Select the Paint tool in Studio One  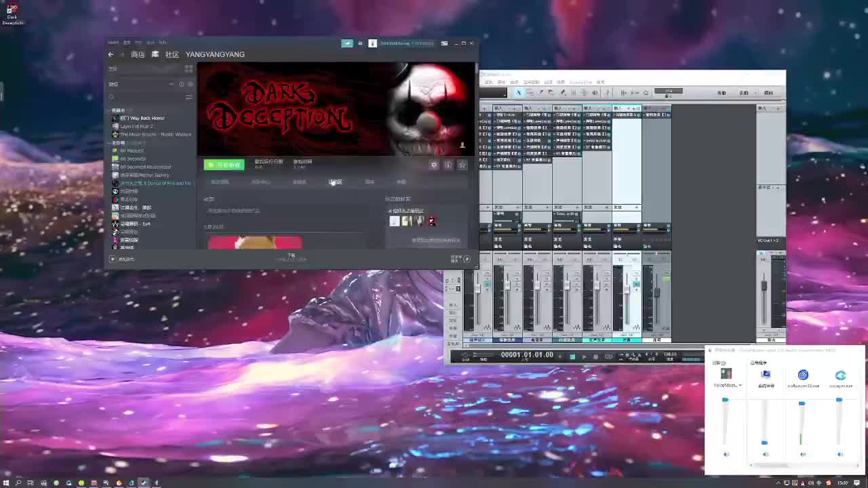pyautogui.click(x=562, y=93)
